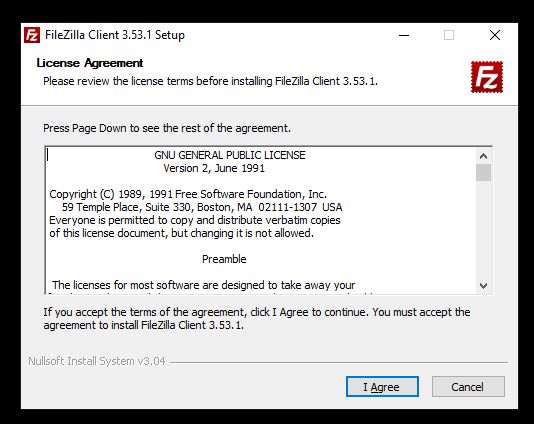
Task: Click the 'Nullsoft Install System v3.04' label
Action: coord(97,361)
